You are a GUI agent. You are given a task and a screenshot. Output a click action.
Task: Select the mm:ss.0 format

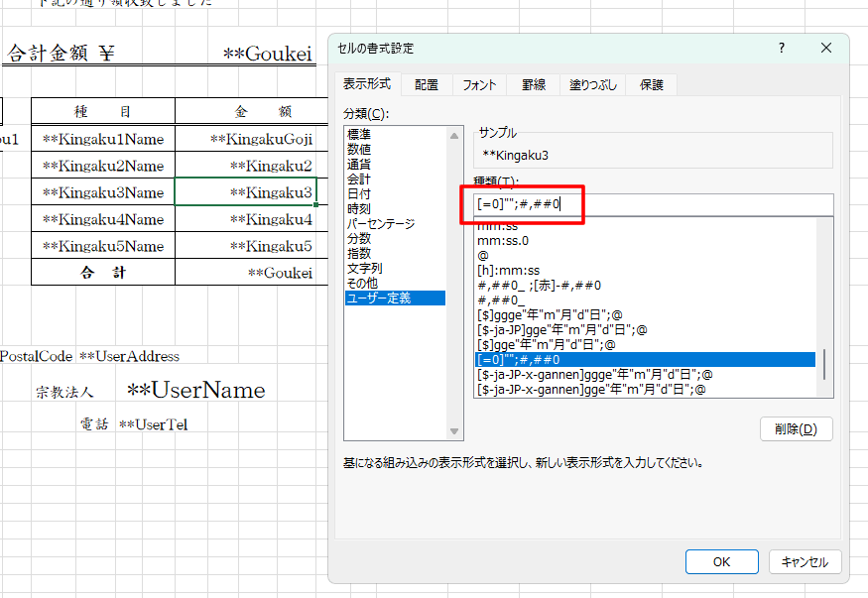click(x=646, y=241)
